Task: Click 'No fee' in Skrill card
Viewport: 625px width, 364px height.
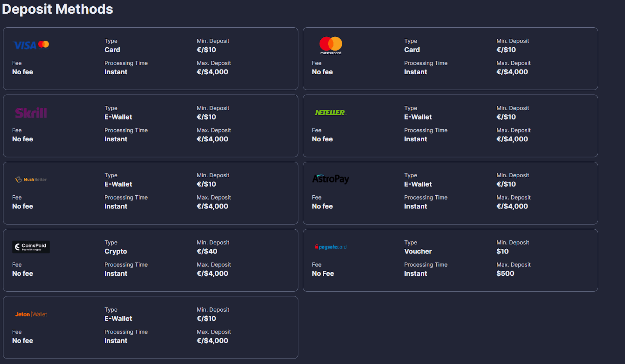Action: pos(23,139)
